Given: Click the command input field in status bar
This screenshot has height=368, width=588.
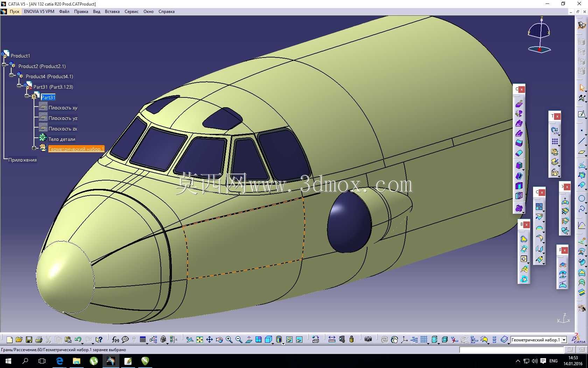Looking at the screenshot, I should [x=511, y=350].
